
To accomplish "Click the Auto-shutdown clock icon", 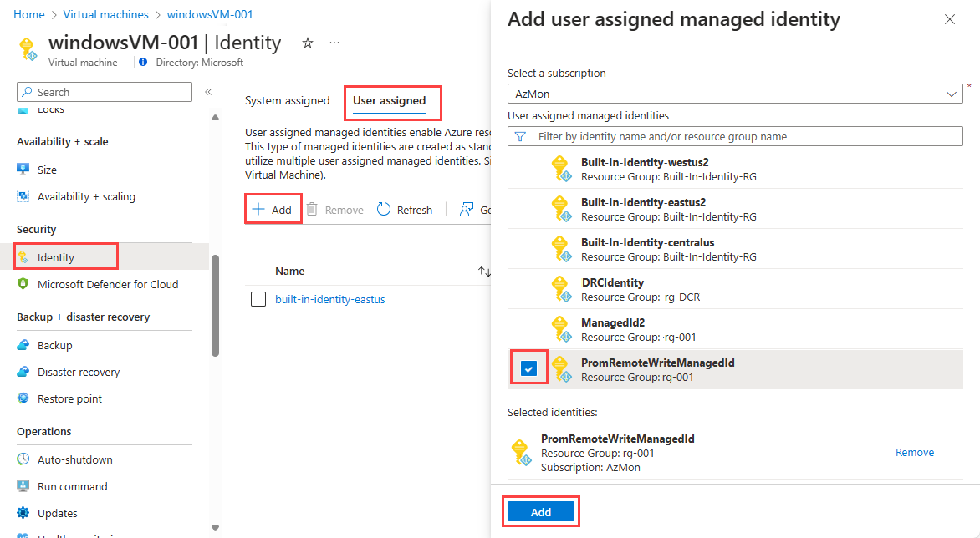I will (23, 459).
